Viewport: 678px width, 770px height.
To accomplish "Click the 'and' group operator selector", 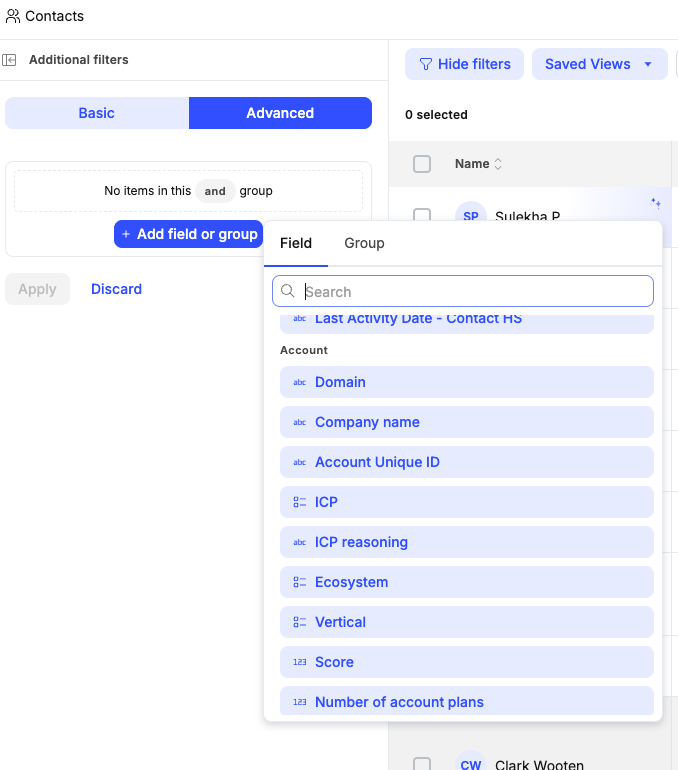I will (x=215, y=191).
